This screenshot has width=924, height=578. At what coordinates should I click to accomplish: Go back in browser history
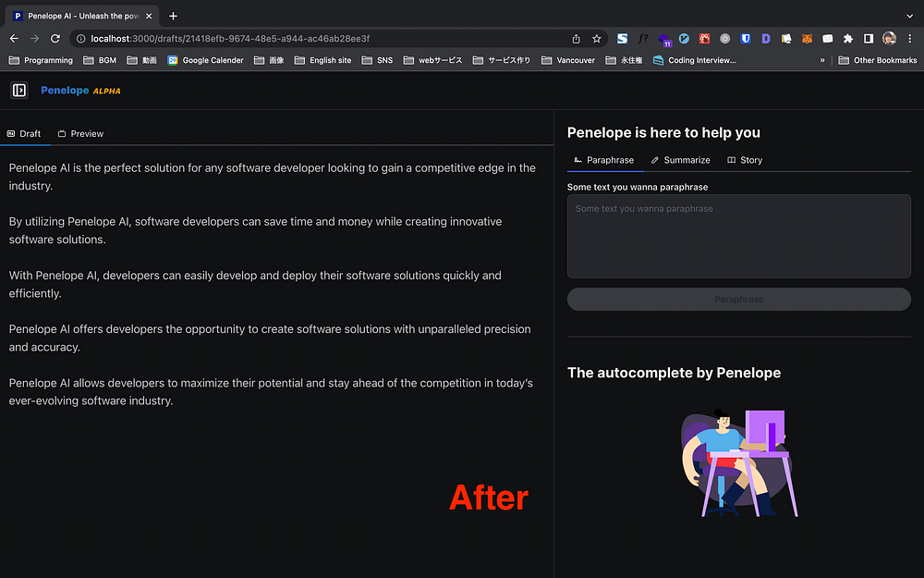(x=14, y=38)
